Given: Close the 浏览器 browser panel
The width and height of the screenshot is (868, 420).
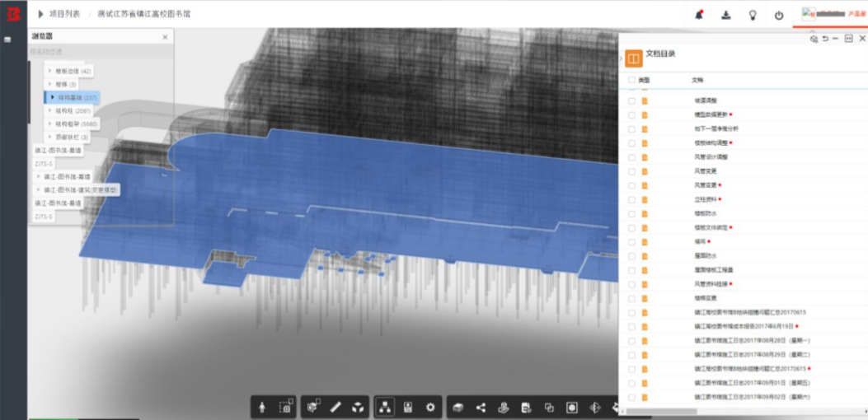Looking at the screenshot, I should pyautogui.click(x=165, y=37).
